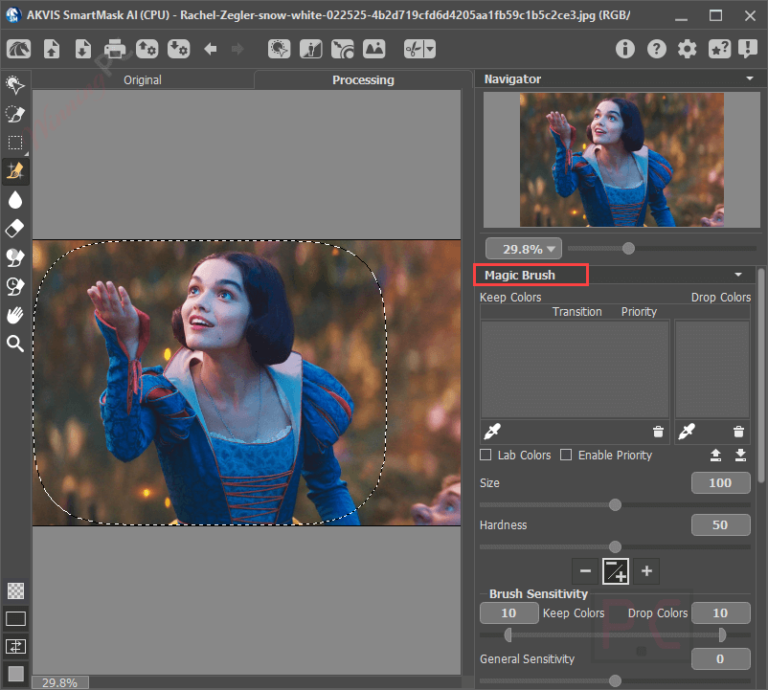The image size is (768, 690).
Task: Open the scissors cut-out dropdown button
Action: point(420,49)
